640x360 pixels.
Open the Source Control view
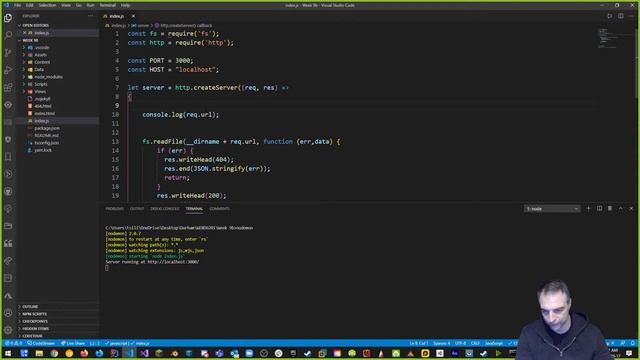click(8, 53)
